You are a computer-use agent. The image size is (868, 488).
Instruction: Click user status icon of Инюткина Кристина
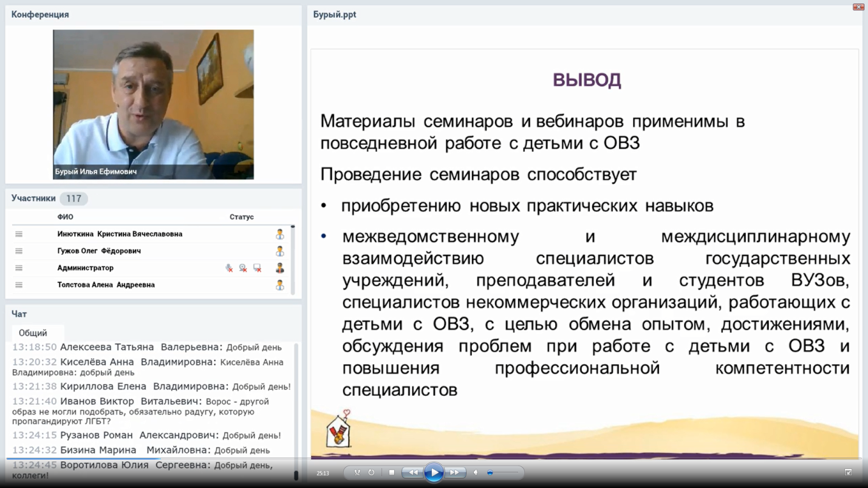(279, 234)
